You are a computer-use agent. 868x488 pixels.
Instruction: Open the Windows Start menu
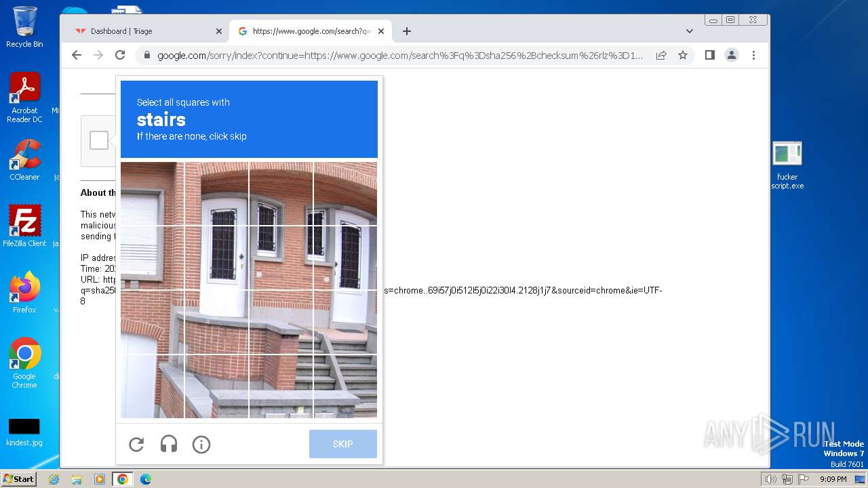tap(18, 479)
